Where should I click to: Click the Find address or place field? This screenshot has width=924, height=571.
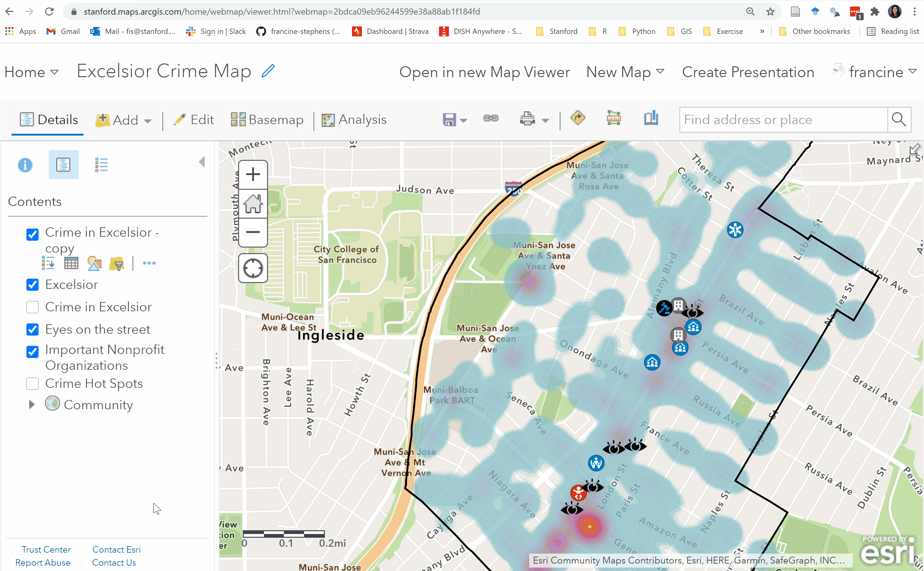[783, 120]
